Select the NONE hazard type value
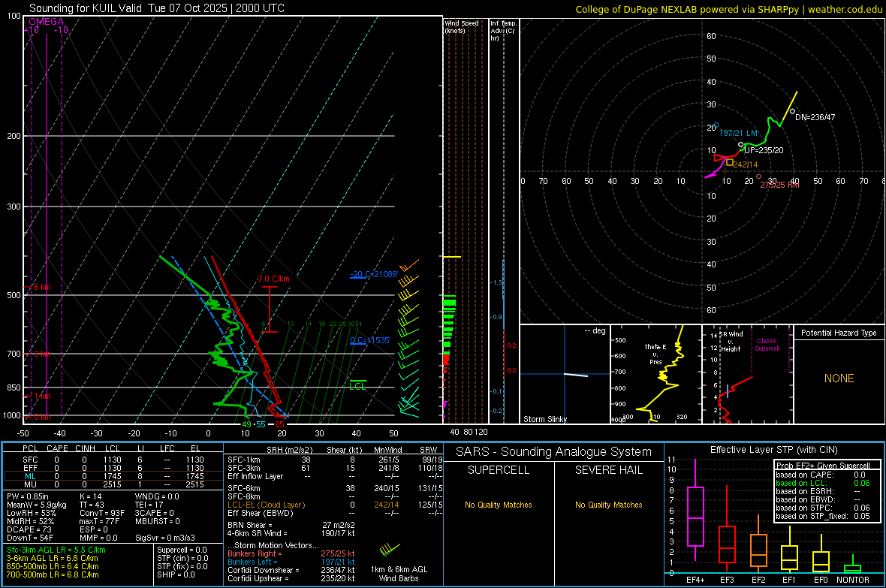Viewport: 886px width, 588px height. click(839, 378)
